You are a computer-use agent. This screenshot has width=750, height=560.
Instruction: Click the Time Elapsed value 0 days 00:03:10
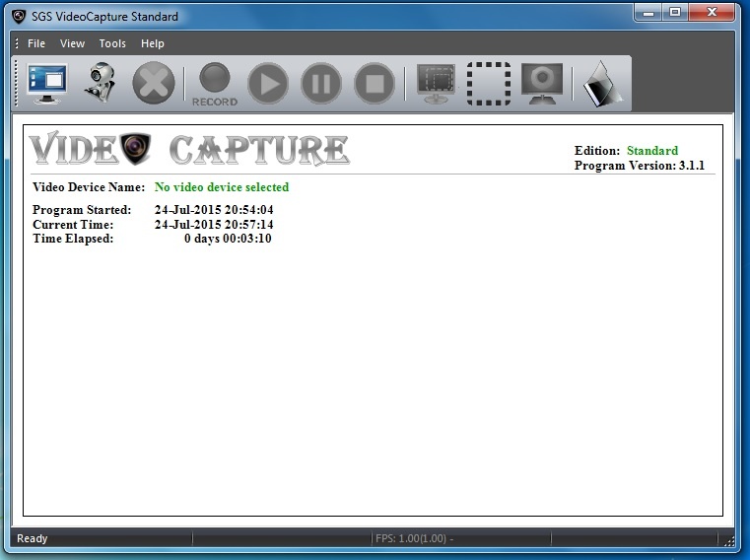point(228,239)
